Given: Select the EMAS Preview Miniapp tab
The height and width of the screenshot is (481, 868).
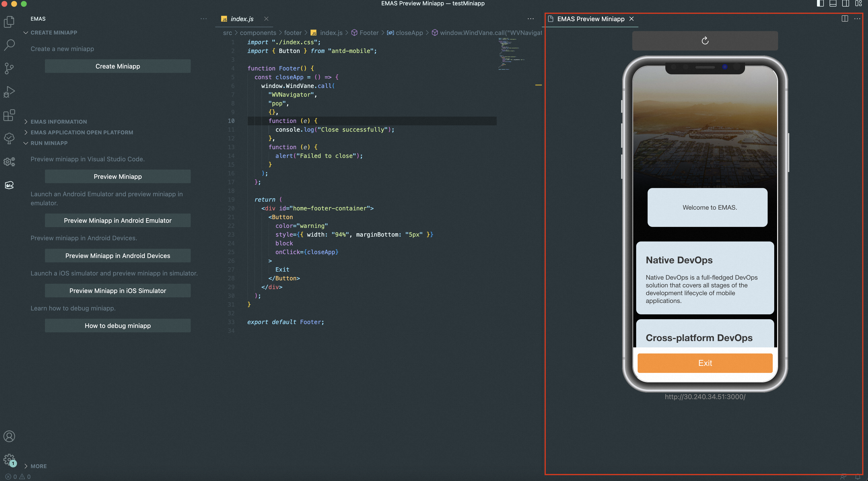Looking at the screenshot, I should (590, 19).
